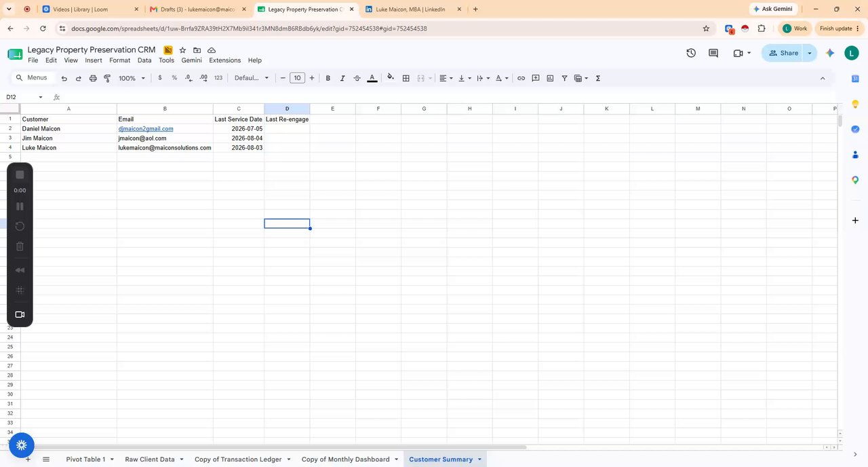
Task: Select the borders icon in toolbar
Action: [406, 78]
